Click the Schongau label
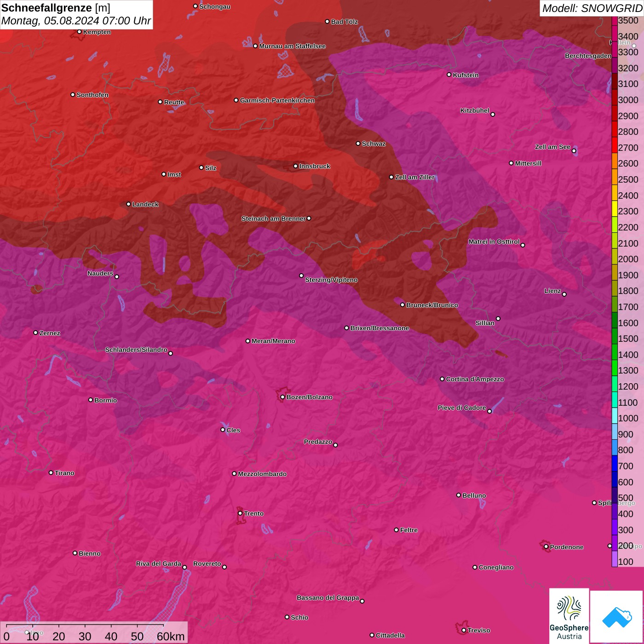644x644 pixels. tap(215, 6)
